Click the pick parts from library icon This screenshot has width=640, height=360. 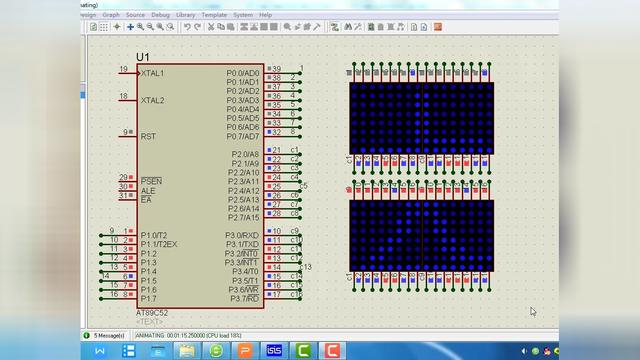[287, 27]
